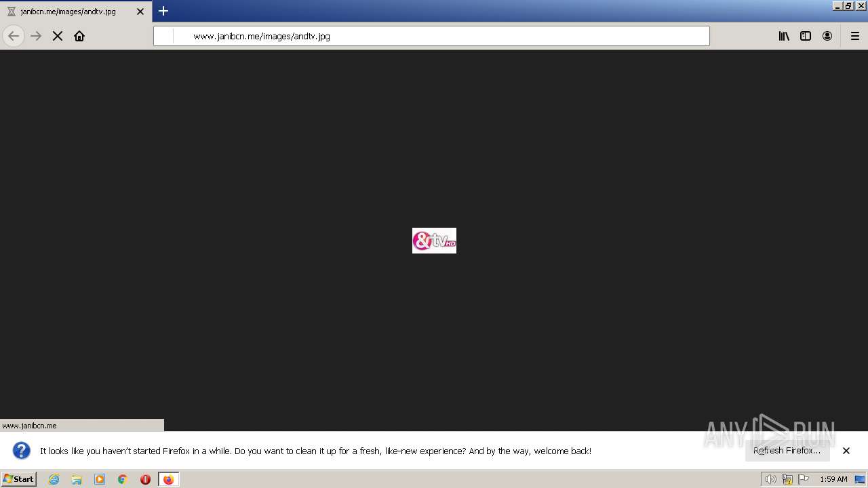The height and width of the screenshot is (488, 868).
Task: Restore down the Firefox window
Action: pyautogui.click(x=848, y=5)
